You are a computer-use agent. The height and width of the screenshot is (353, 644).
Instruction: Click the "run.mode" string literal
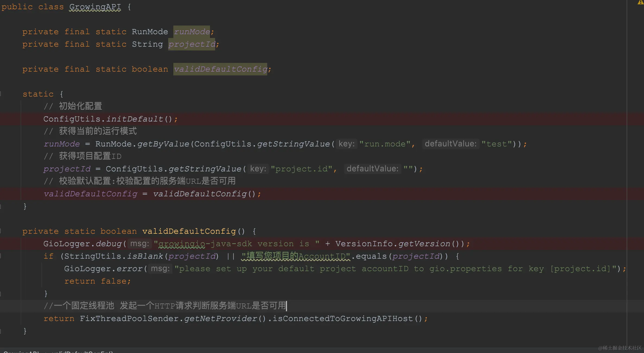[x=385, y=144]
